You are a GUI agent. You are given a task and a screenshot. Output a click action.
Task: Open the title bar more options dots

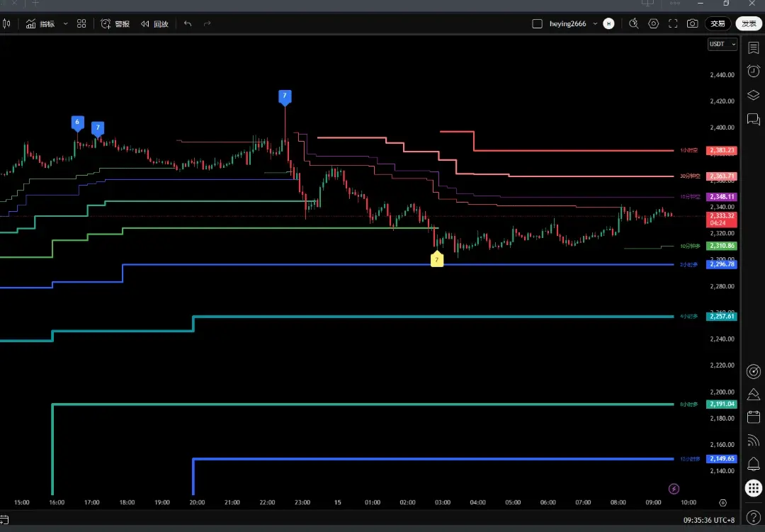coord(675,3)
